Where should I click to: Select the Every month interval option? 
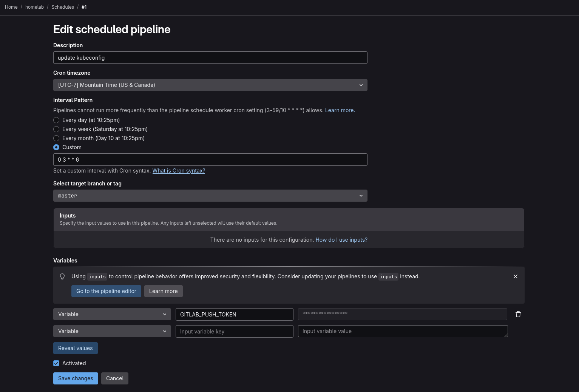point(56,138)
